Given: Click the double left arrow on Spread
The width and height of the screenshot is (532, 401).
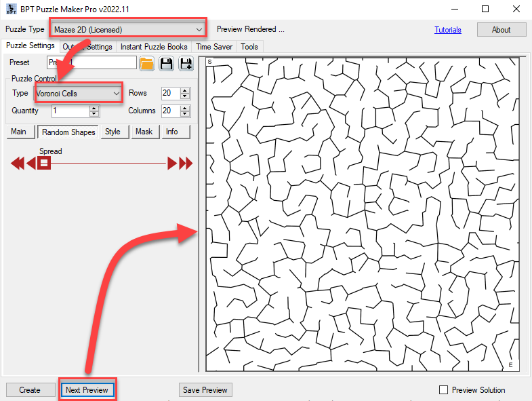Looking at the screenshot, I should (18, 163).
